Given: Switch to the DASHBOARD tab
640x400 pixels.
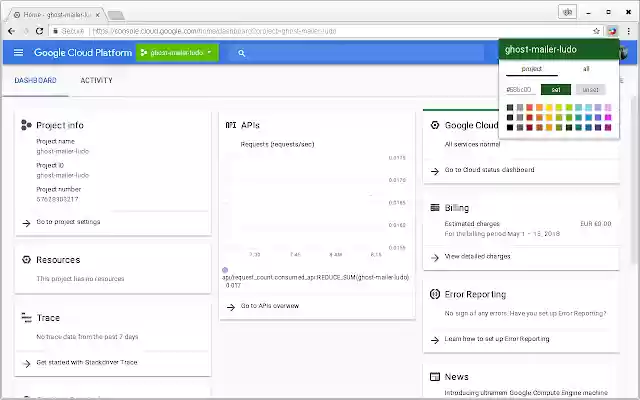Looking at the screenshot, I should (x=36, y=80).
